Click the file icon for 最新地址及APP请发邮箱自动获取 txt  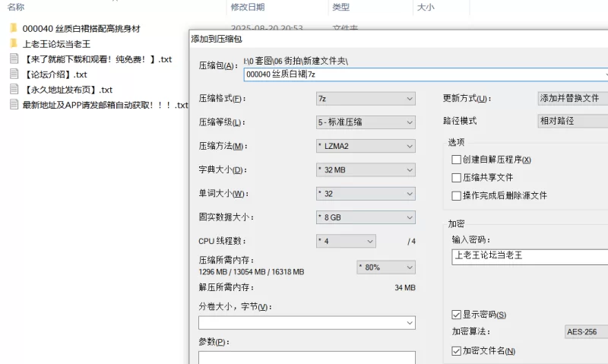pos(14,105)
